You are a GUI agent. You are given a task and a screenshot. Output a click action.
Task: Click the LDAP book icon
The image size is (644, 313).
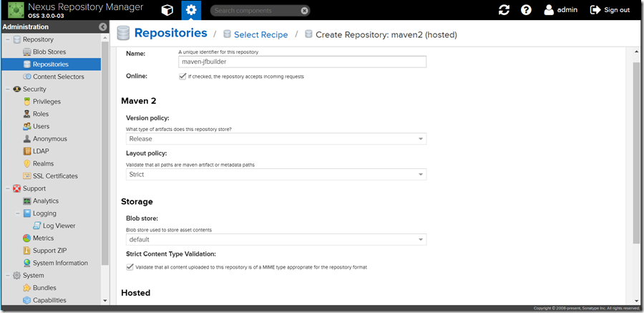[26, 151]
